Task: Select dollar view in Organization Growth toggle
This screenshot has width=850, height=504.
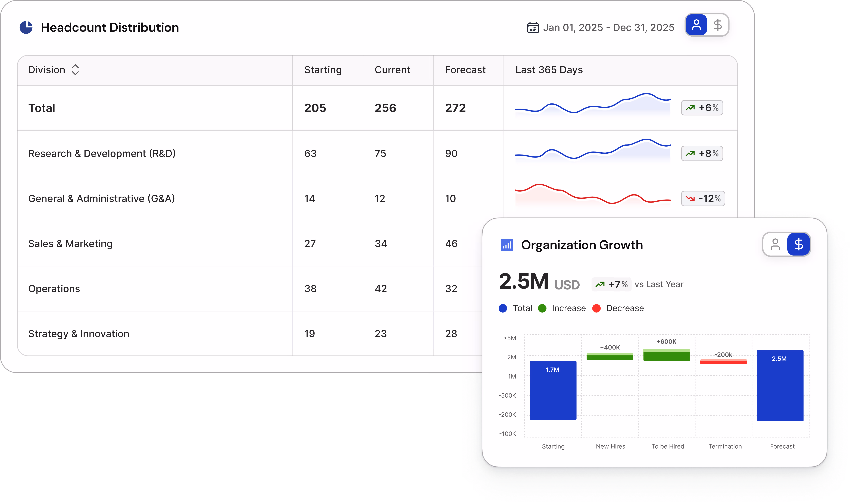Action: coord(798,244)
